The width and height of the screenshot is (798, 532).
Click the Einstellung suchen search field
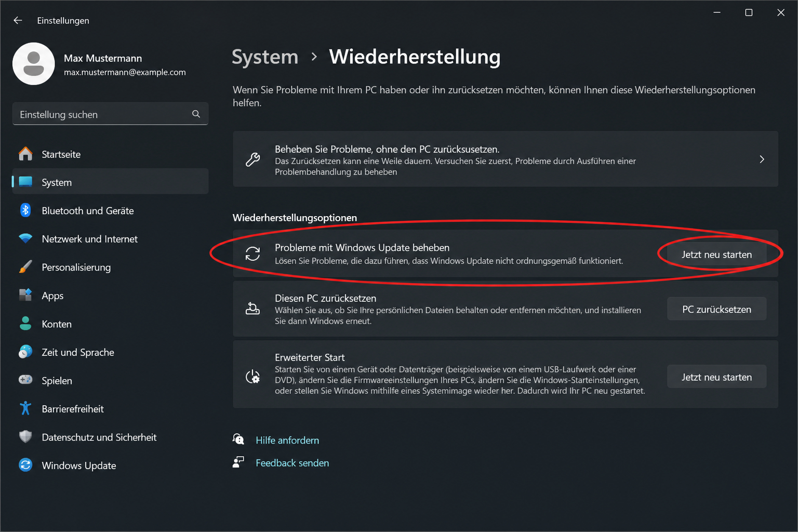pos(110,114)
